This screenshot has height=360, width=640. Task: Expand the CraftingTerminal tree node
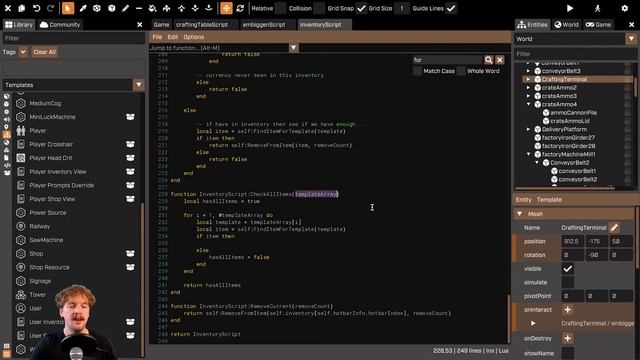[x=528, y=79]
